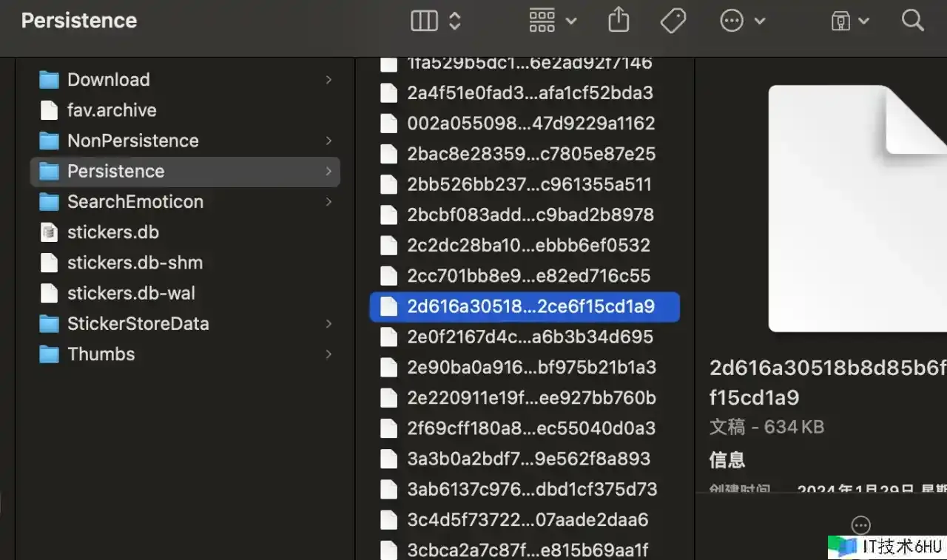Expand the StickerStoreData folder chevron
The width and height of the screenshot is (947, 560).
328,324
